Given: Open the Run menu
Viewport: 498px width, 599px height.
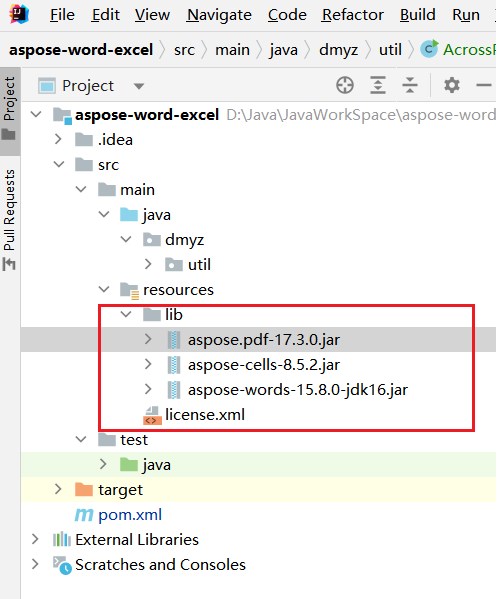Looking at the screenshot, I should point(466,15).
